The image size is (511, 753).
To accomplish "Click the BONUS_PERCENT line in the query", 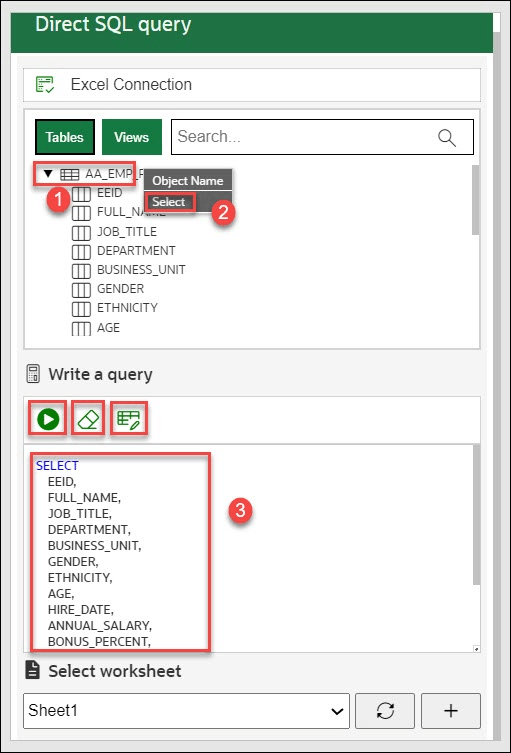I will (99, 642).
